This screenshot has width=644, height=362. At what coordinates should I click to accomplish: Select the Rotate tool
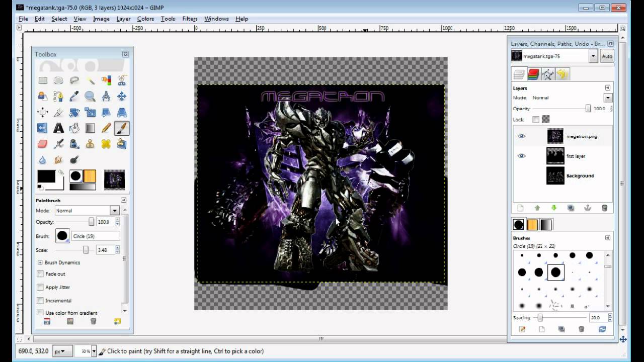pyautogui.click(x=74, y=112)
